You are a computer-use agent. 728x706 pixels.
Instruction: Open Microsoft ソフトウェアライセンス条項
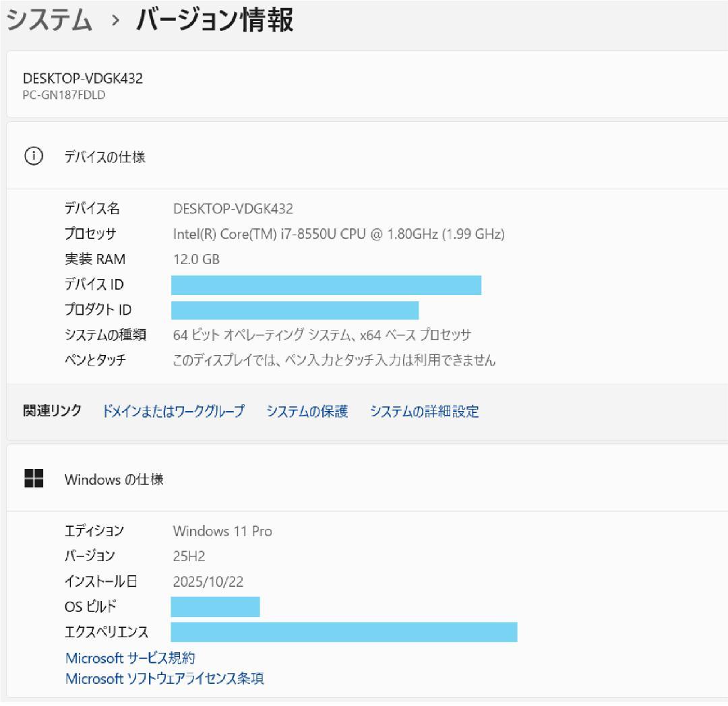pyautogui.click(x=165, y=679)
